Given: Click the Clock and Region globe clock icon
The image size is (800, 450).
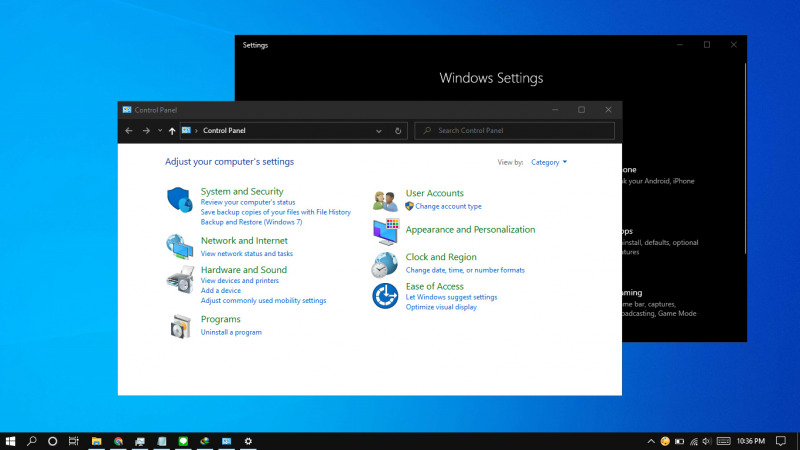Looking at the screenshot, I should [x=384, y=264].
